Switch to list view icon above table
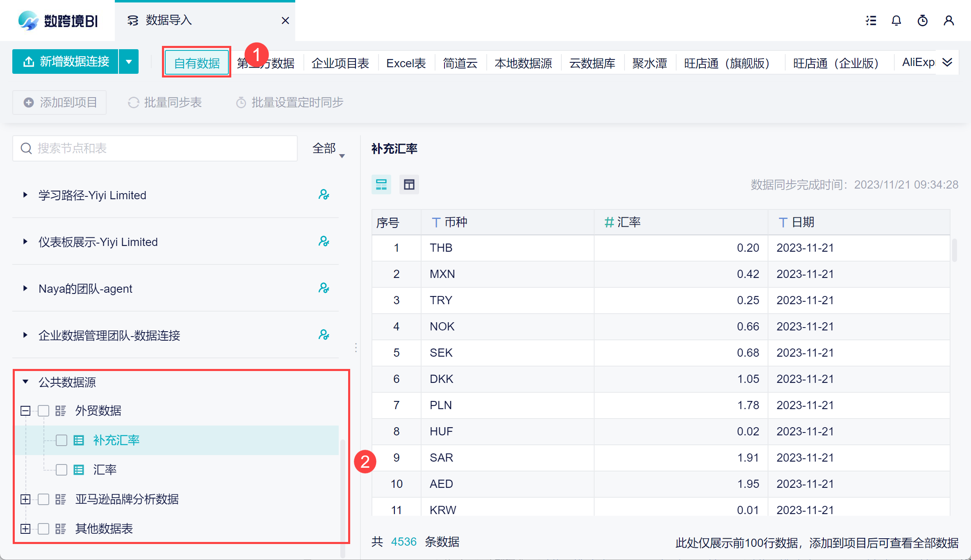 381,184
